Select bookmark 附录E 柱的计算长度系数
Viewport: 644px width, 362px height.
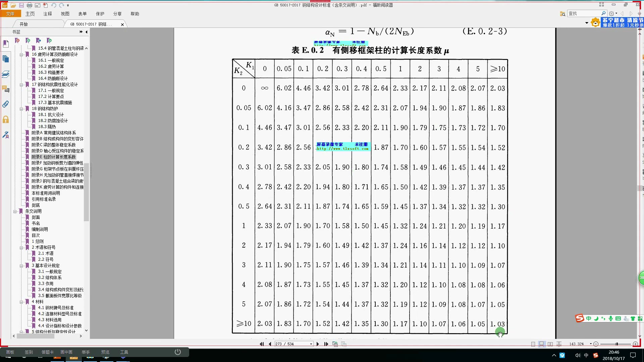click(x=54, y=157)
